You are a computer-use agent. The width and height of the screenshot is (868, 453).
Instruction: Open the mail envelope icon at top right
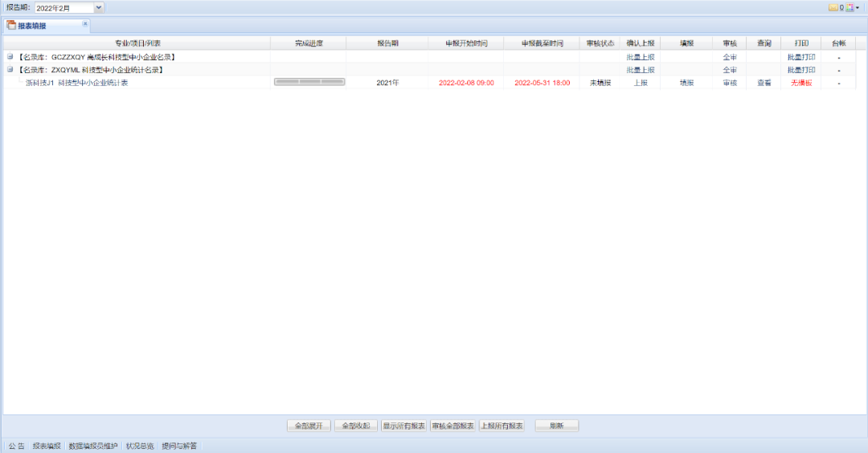click(x=833, y=8)
